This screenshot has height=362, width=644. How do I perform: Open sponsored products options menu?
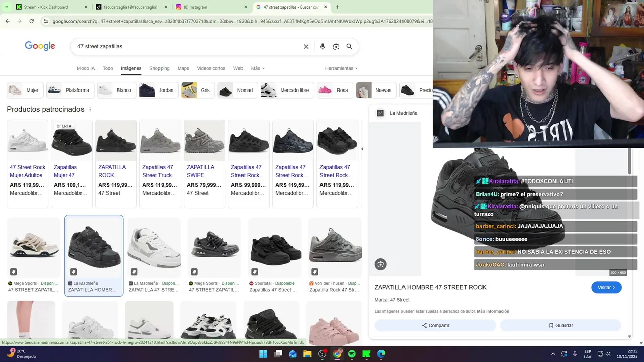click(90, 109)
